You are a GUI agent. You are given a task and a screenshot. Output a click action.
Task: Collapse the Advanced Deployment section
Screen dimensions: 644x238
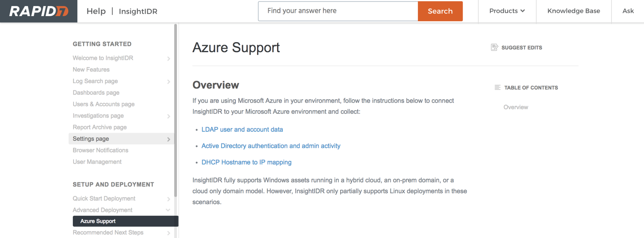[168, 210]
